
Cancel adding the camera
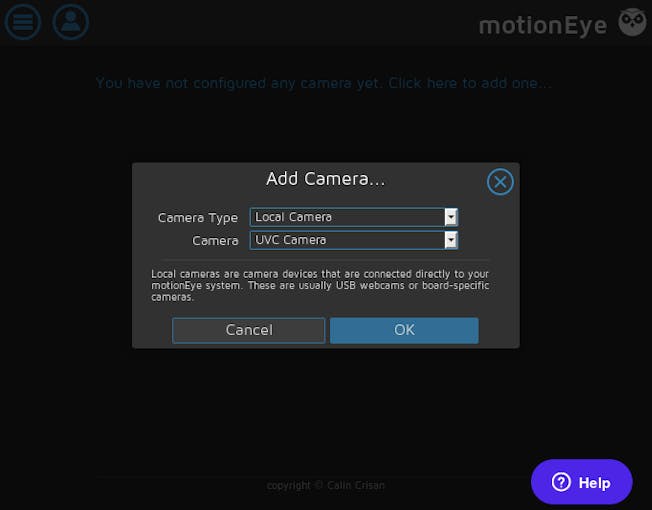click(x=249, y=330)
